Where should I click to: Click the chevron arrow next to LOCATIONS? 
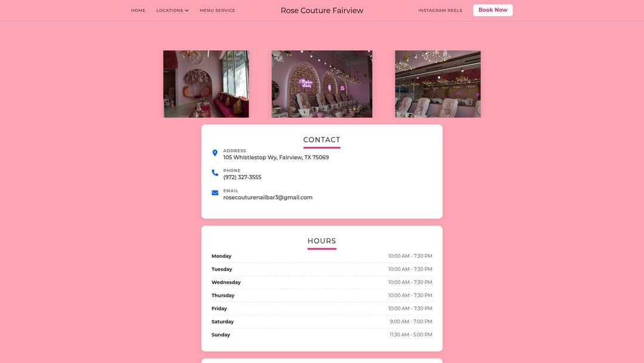tap(187, 10)
